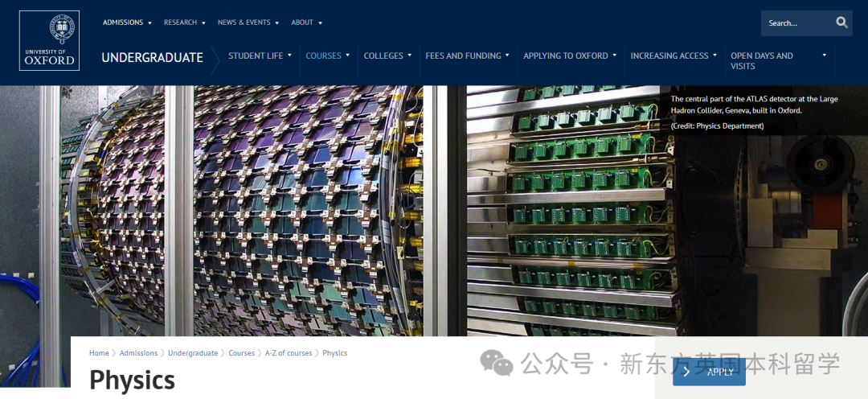Click the search magnifier icon

pyautogui.click(x=842, y=23)
